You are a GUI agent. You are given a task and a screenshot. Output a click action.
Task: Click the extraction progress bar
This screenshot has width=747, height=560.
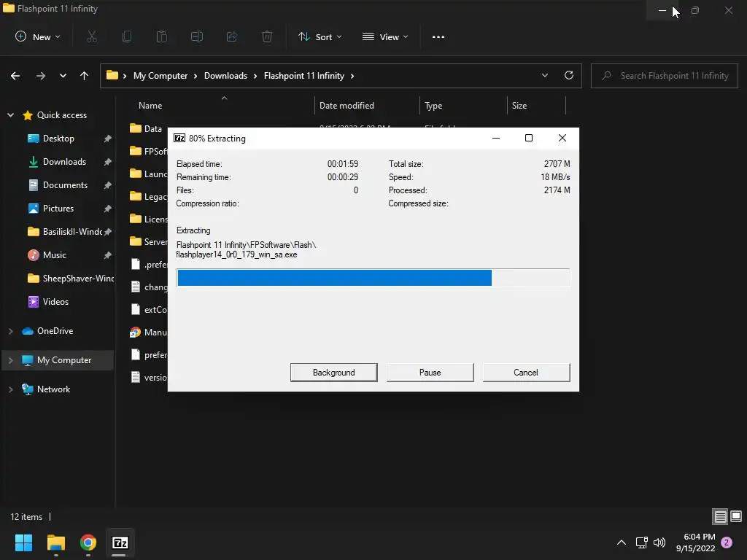373,278
